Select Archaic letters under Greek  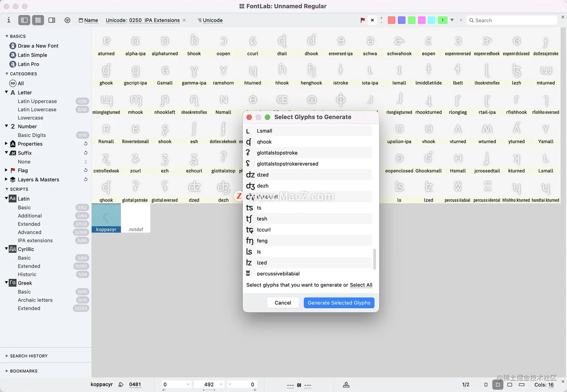pos(35,300)
